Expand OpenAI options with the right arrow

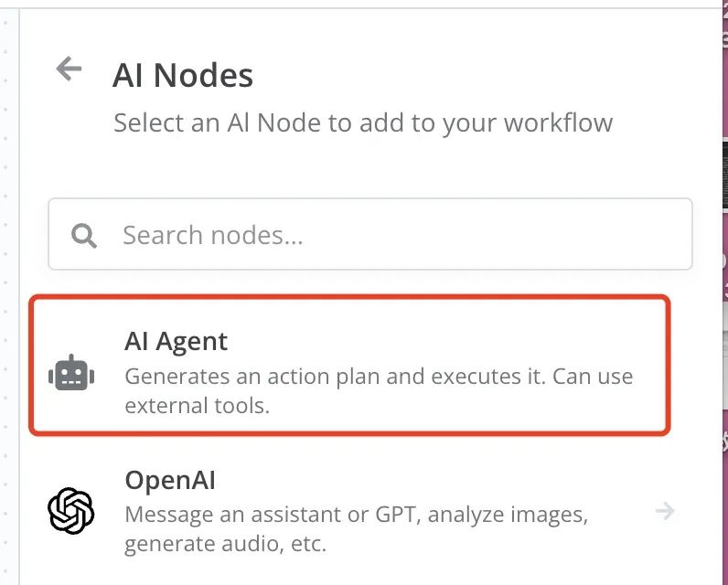coord(665,511)
